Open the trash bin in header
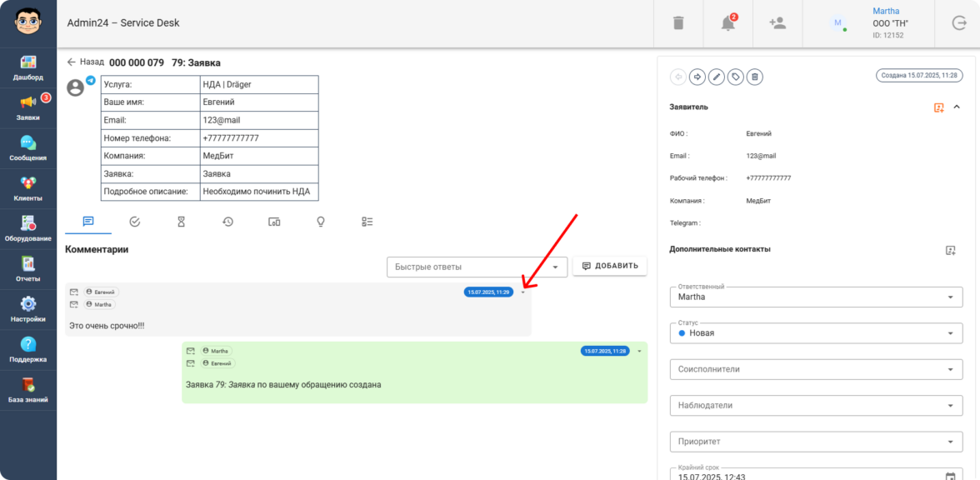Image resolution: width=980 pixels, height=480 pixels. coord(678,23)
